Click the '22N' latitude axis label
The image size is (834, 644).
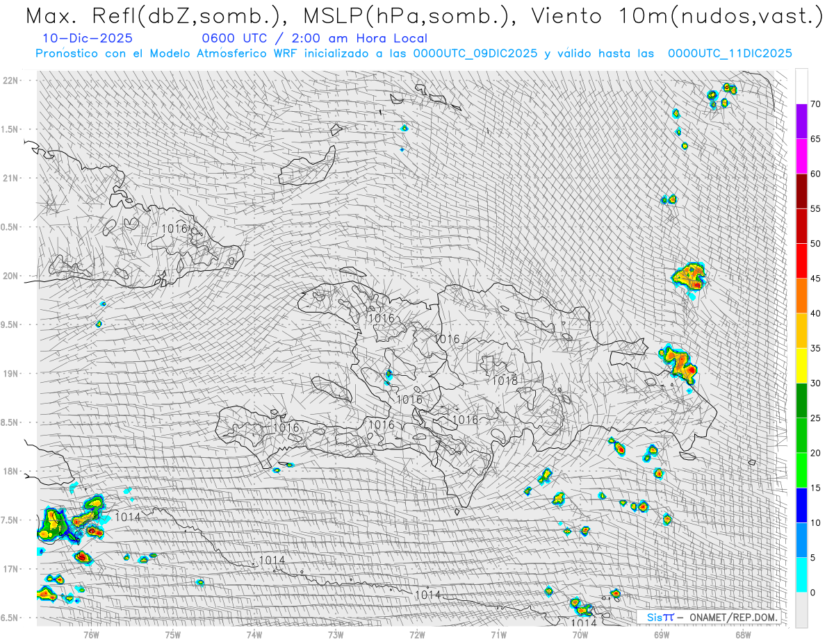(x=12, y=81)
